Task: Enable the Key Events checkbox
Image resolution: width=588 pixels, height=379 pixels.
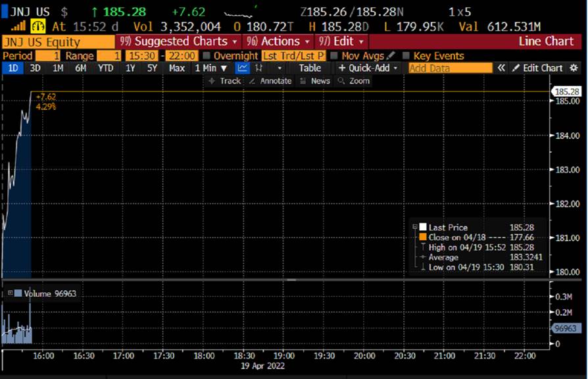Action: click(406, 55)
